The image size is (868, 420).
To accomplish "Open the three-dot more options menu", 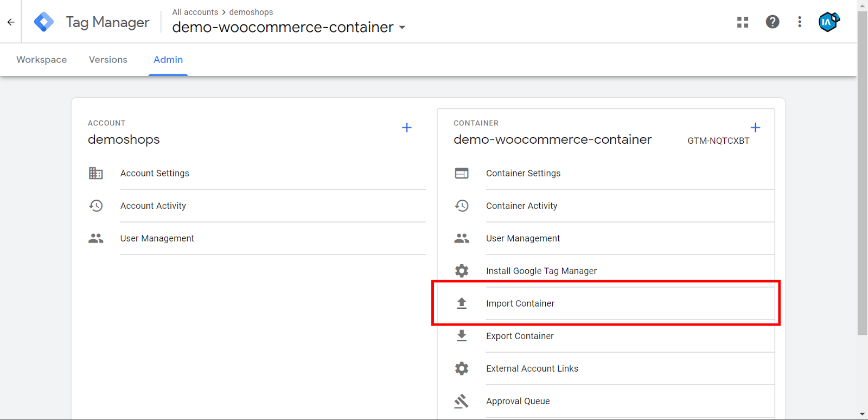I will tap(800, 22).
